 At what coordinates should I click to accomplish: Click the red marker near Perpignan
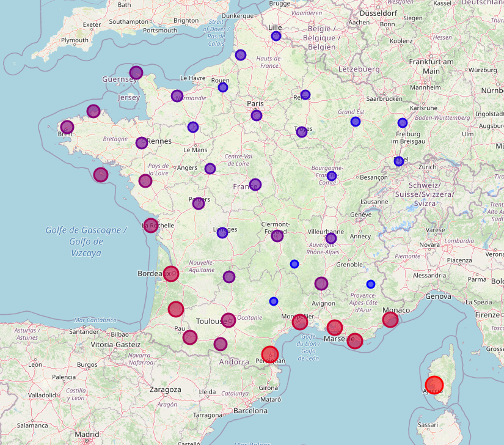coord(270,355)
